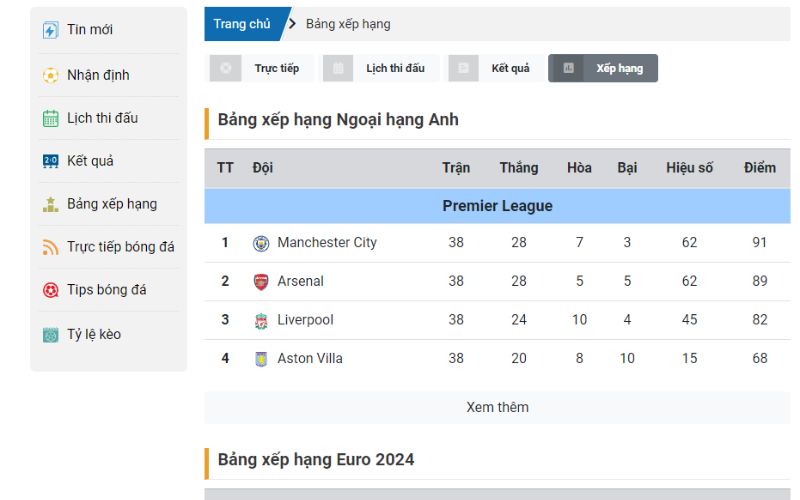The height and width of the screenshot is (500, 800).
Task: Select the Xếp hạng tab
Action: 603,68
